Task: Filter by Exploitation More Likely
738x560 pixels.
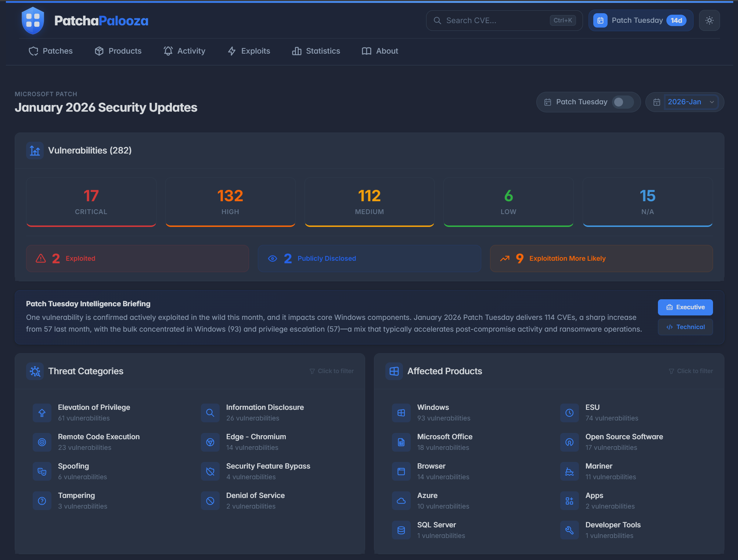Action: [x=601, y=259]
